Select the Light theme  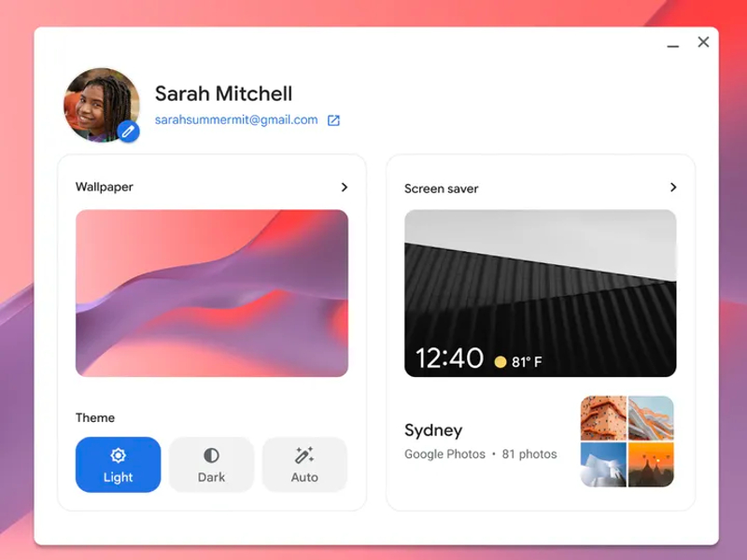click(118, 464)
